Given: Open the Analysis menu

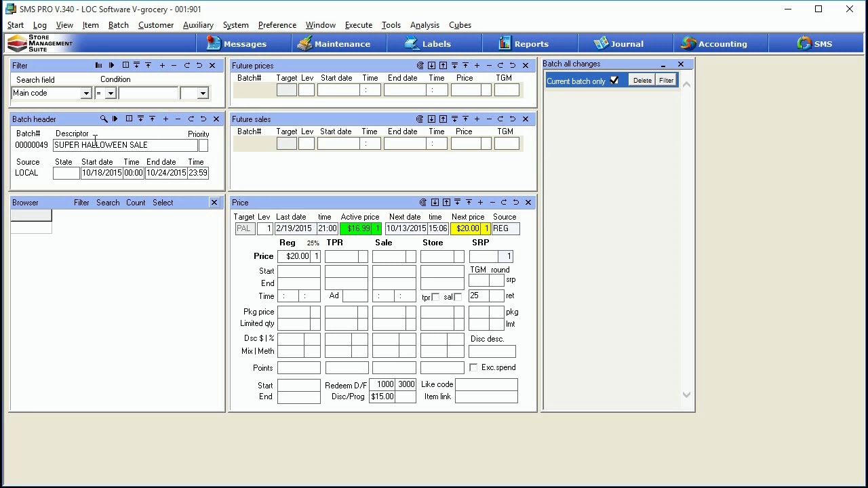Looking at the screenshot, I should pyautogui.click(x=425, y=25).
